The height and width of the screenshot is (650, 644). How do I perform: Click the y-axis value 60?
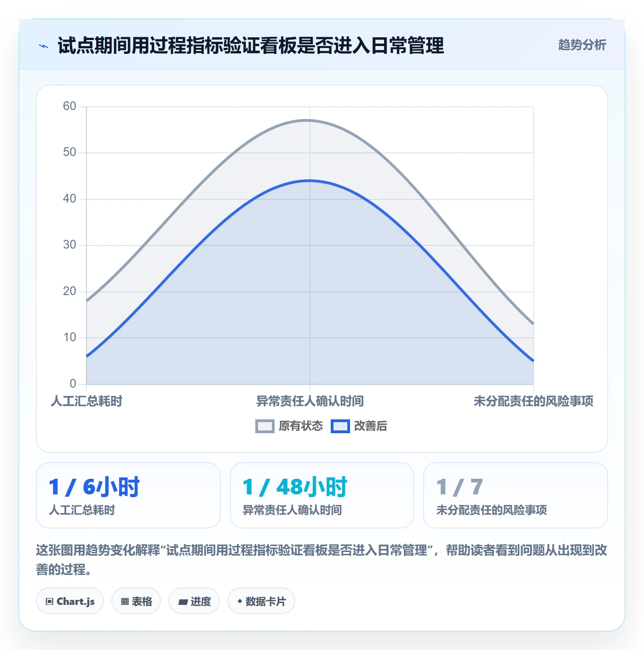pos(69,106)
